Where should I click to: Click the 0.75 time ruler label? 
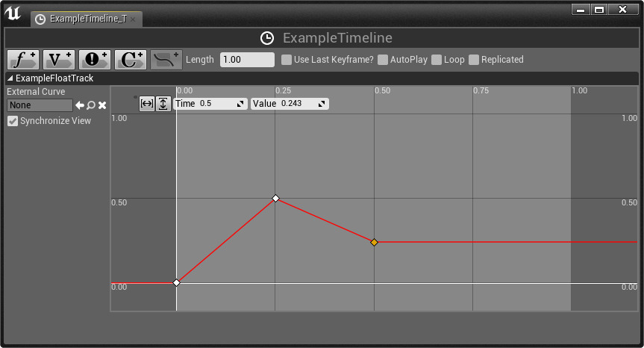pyautogui.click(x=481, y=90)
